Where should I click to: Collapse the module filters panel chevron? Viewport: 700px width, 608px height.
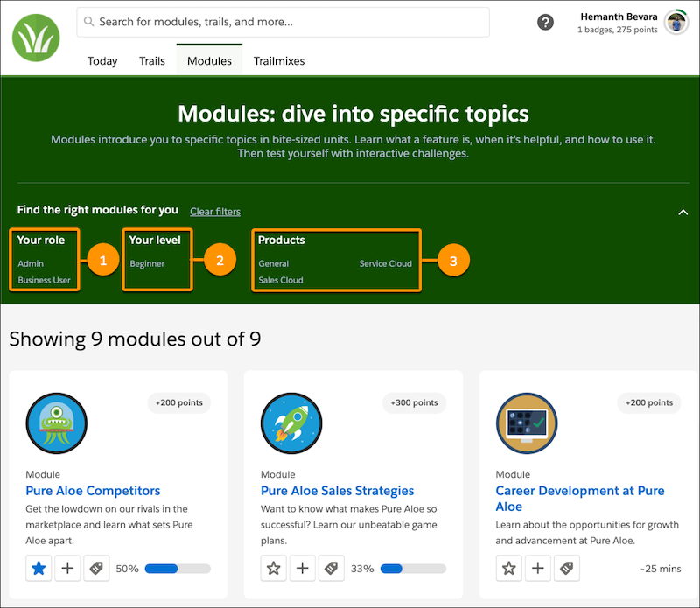point(683,212)
